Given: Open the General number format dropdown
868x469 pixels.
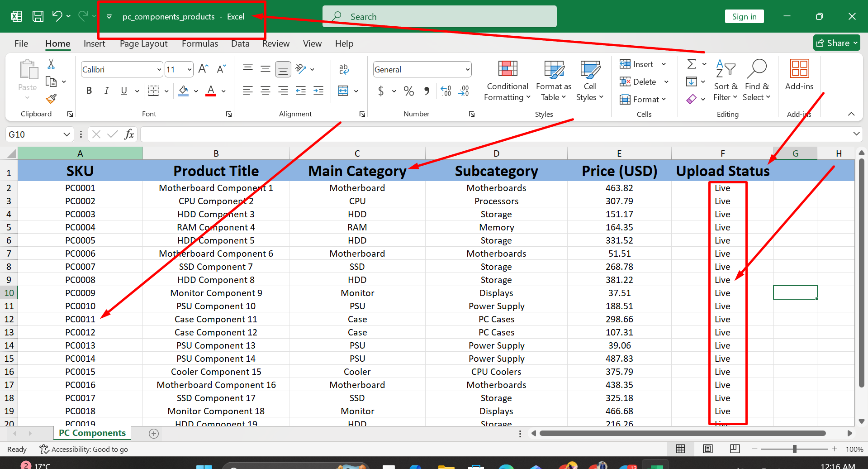Looking at the screenshot, I should pyautogui.click(x=468, y=69).
